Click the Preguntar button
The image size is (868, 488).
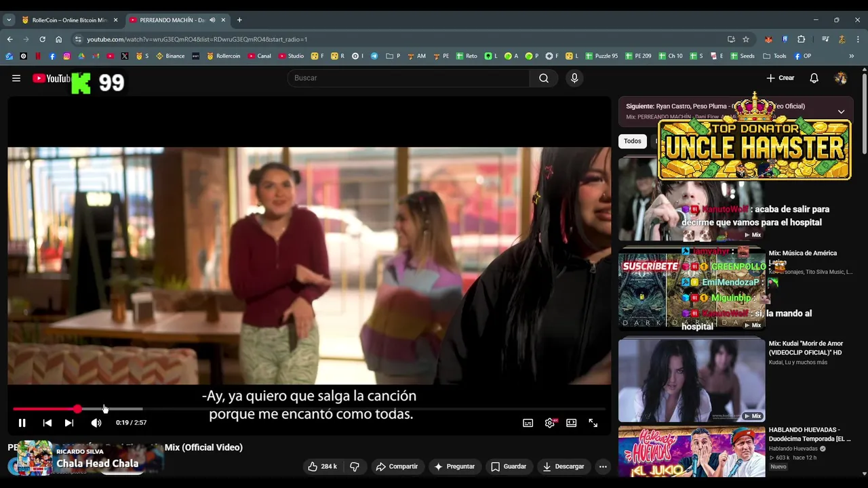point(454,466)
